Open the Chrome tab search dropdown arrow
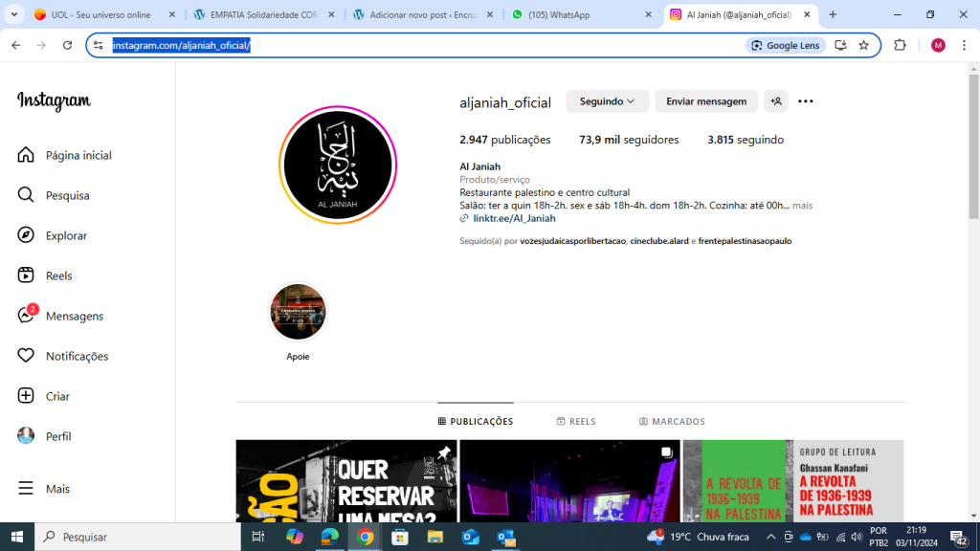Image resolution: width=980 pixels, height=551 pixels. pyautogui.click(x=14, y=15)
